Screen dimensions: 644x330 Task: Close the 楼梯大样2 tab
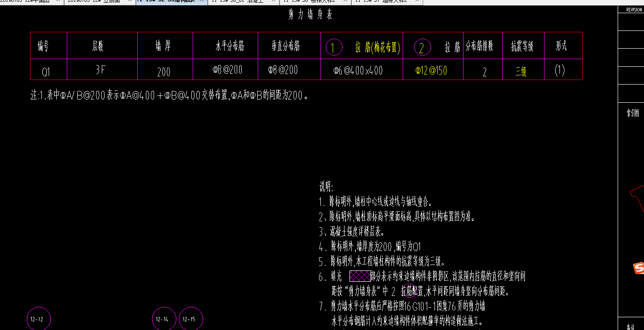(x=346, y=1)
